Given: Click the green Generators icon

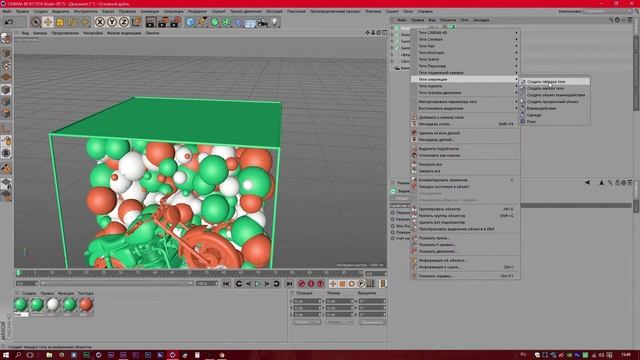Looking at the screenshot, I should tap(215, 22).
